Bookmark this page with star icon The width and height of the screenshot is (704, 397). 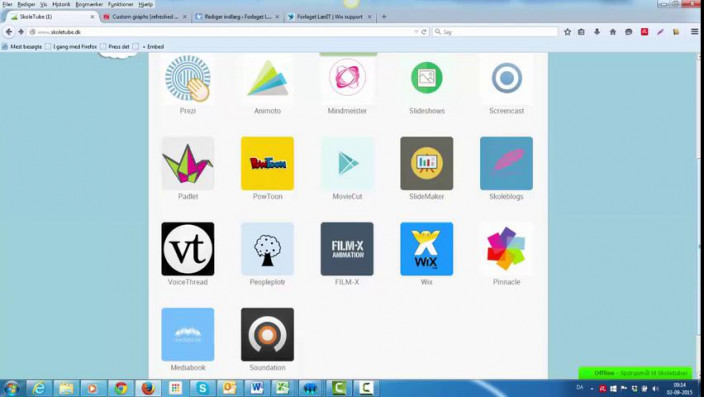[x=568, y=32]
